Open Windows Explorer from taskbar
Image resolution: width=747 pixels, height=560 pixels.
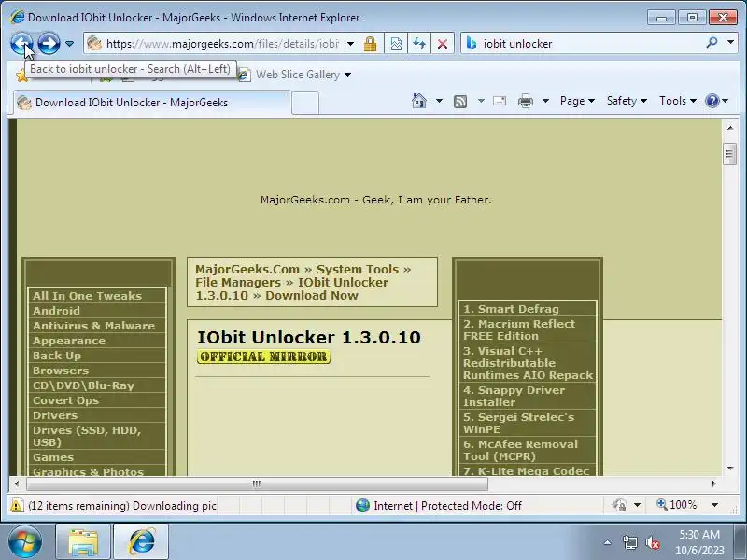pos(83,542)
